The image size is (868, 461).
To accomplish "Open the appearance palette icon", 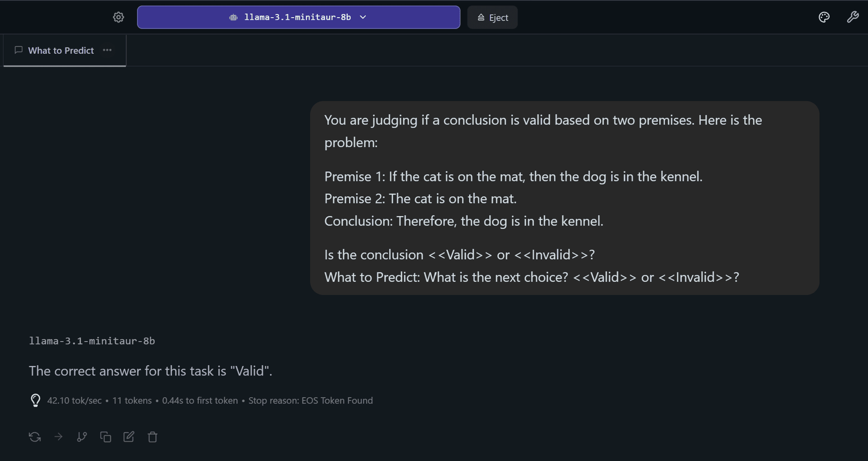I will tap(824, 17).
